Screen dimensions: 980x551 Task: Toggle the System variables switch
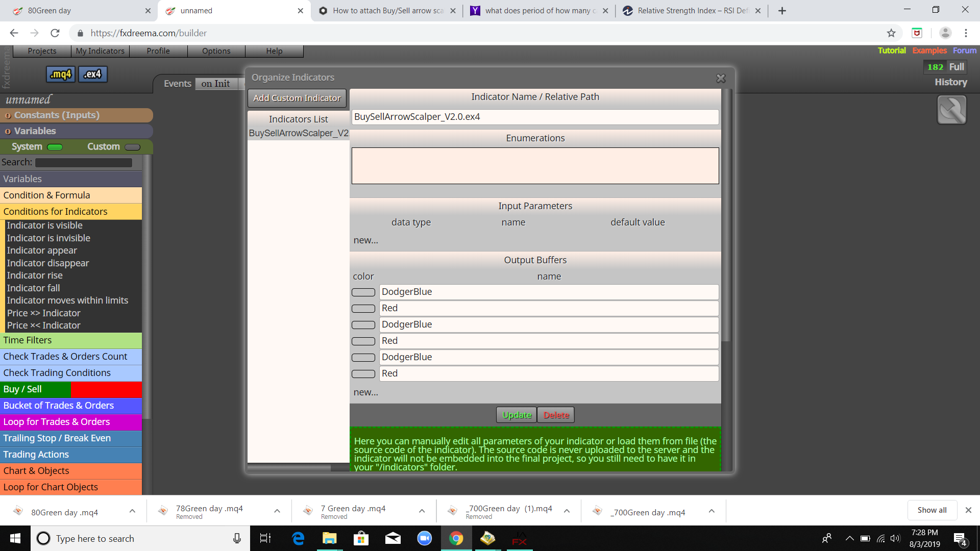pos(55,147)
